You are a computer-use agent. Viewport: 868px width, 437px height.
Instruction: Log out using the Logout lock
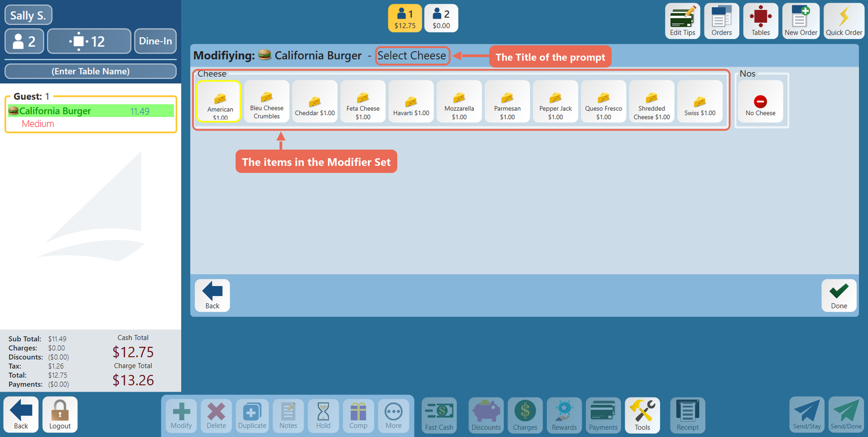[x=60, y=414]
